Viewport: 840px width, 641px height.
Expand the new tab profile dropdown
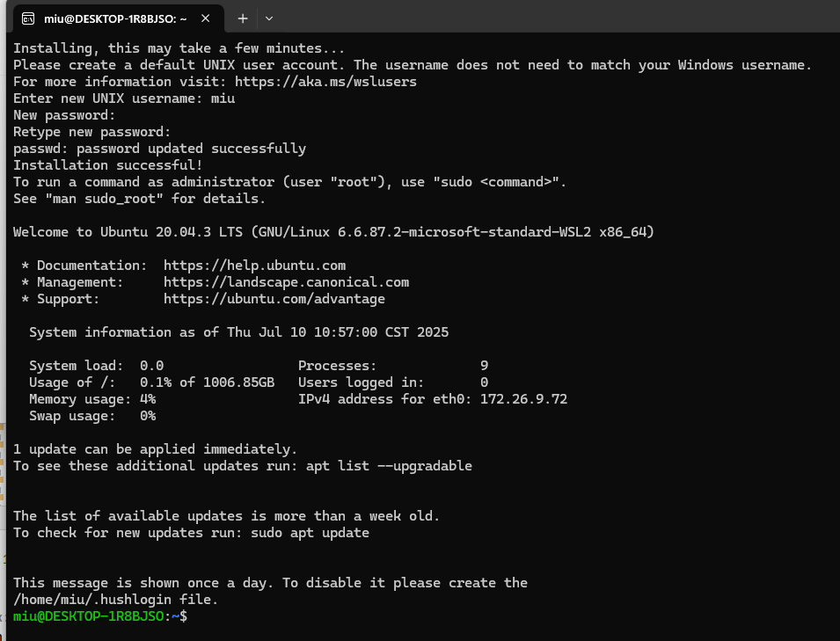(269, 18)
